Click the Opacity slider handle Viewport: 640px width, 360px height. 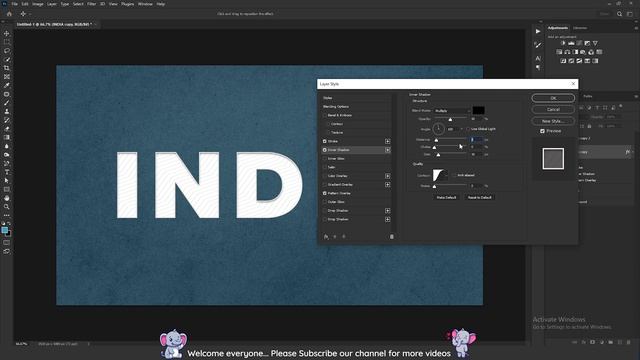[x=450, y=120]
